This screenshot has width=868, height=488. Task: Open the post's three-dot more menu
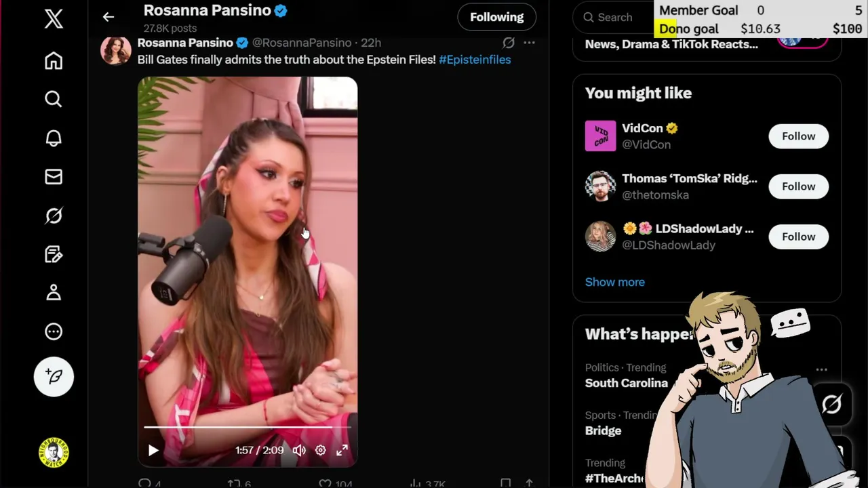click(529, 43)
